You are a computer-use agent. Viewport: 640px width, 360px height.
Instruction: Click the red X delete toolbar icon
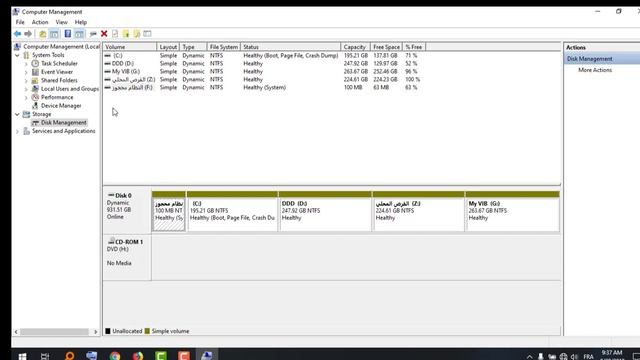pyautogui.click(x=104, y=34)
